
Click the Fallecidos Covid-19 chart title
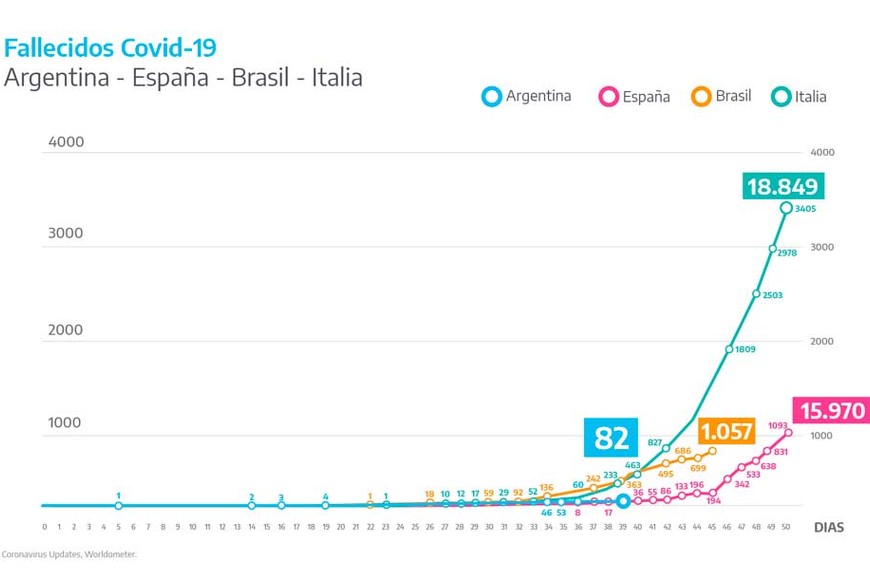click(110, 47)
